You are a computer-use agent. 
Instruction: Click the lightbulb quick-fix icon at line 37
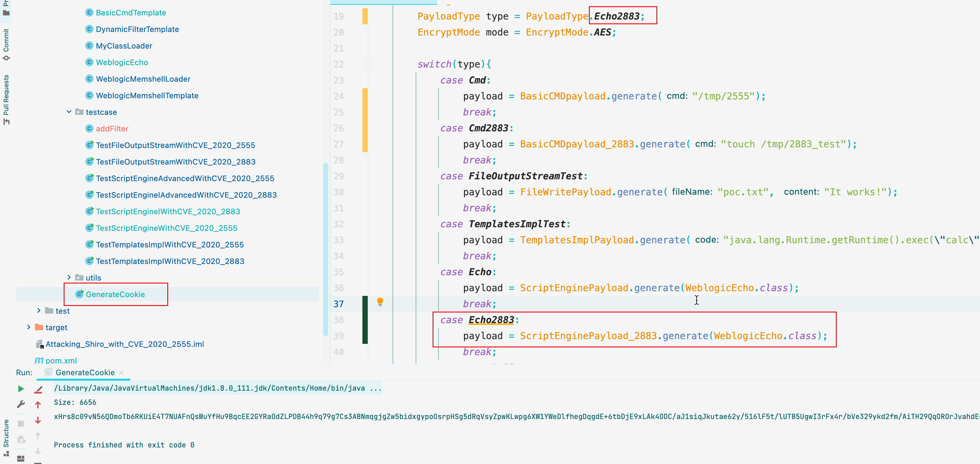coord(380,302)
